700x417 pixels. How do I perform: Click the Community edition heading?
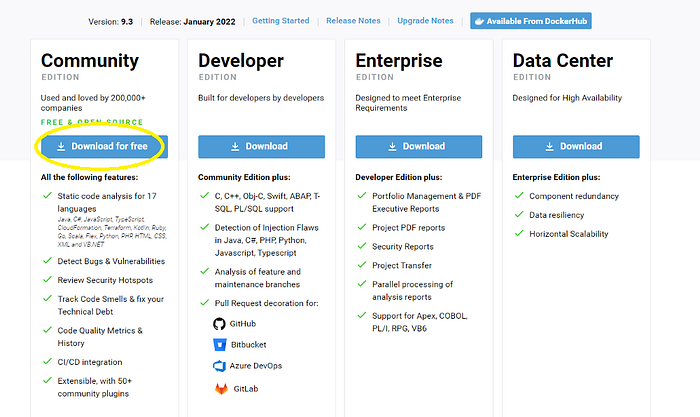90,61
